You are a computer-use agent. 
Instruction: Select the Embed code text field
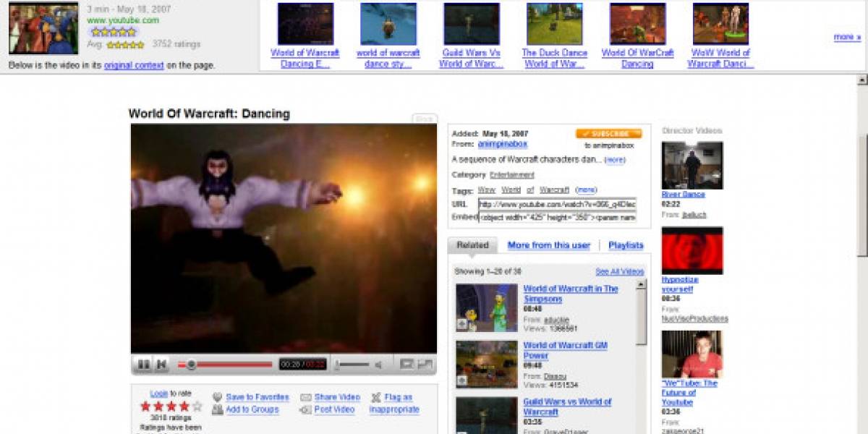click(557, 217)
